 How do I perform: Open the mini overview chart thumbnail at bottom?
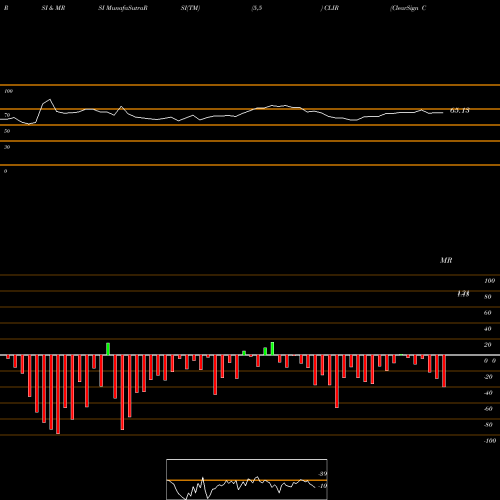pyautogui.click(x=247, y=479)
